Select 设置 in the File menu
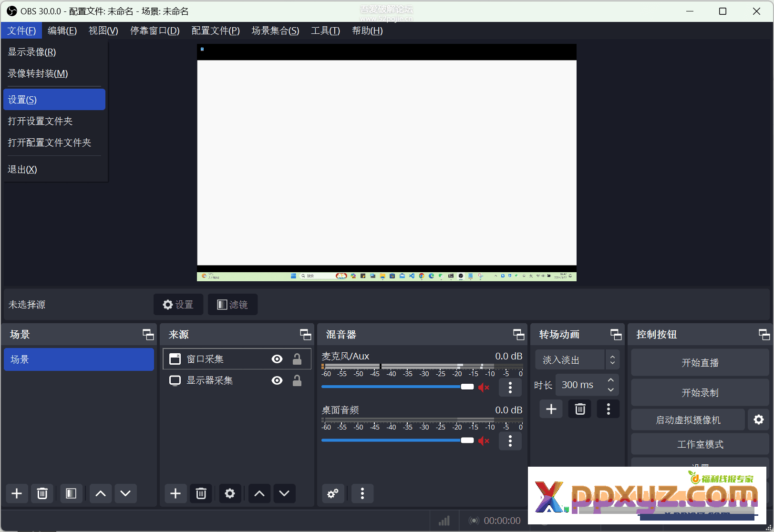 pyautogui.click(x=54, y=100)
